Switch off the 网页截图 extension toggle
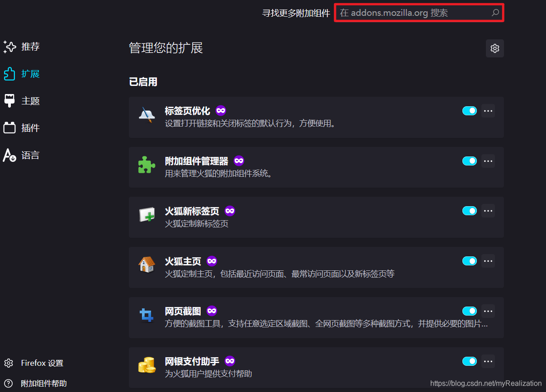546x392 pixels. [x=470, y=311]
